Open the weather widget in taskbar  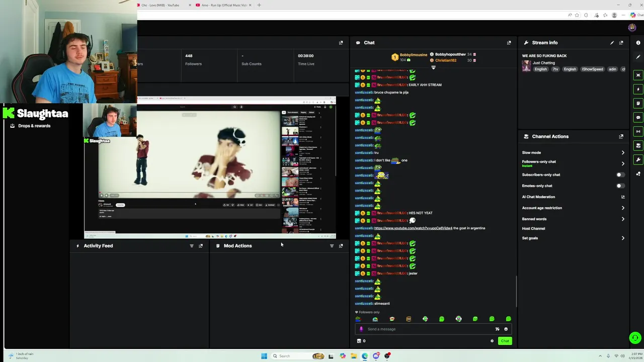[x=21, y=356]
